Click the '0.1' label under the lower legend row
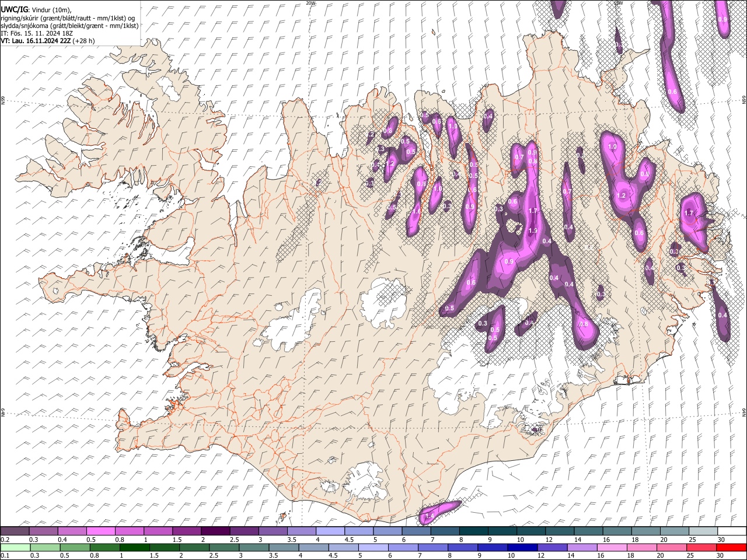Viewport: 747px width, 560px height. [5, 556]
